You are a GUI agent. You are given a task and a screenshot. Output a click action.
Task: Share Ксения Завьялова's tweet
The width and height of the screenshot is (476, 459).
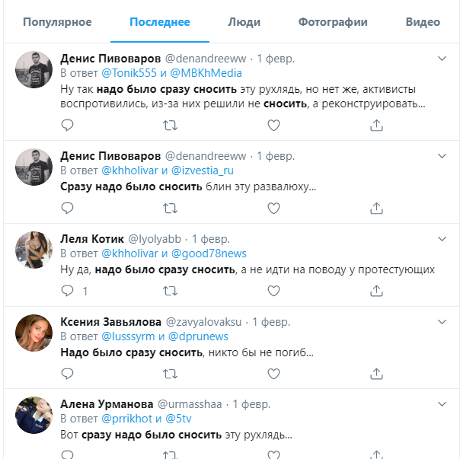375,373
